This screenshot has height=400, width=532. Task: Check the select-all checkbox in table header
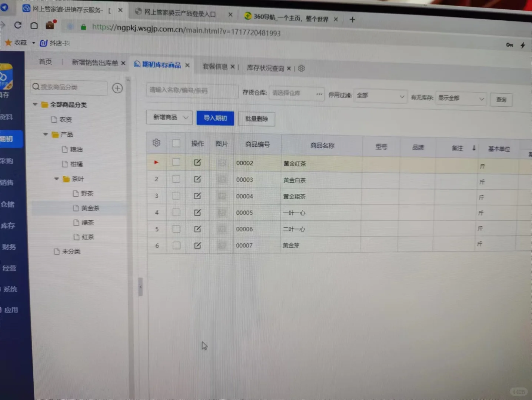click(176, 143)
